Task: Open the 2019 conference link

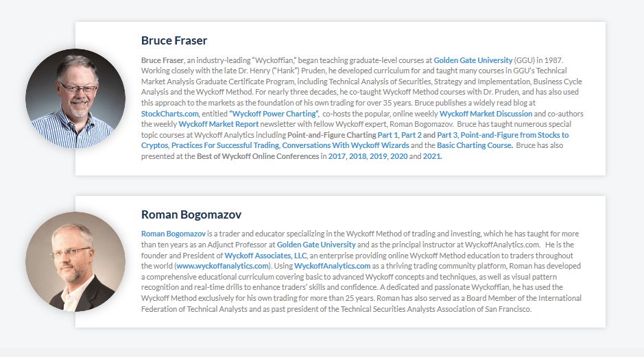Action: coord(378,156)
